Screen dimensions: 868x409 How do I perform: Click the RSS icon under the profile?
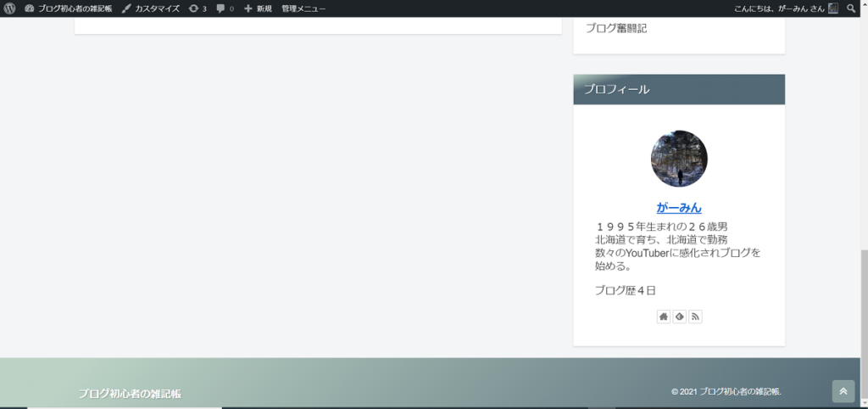(x=695, y=317)
